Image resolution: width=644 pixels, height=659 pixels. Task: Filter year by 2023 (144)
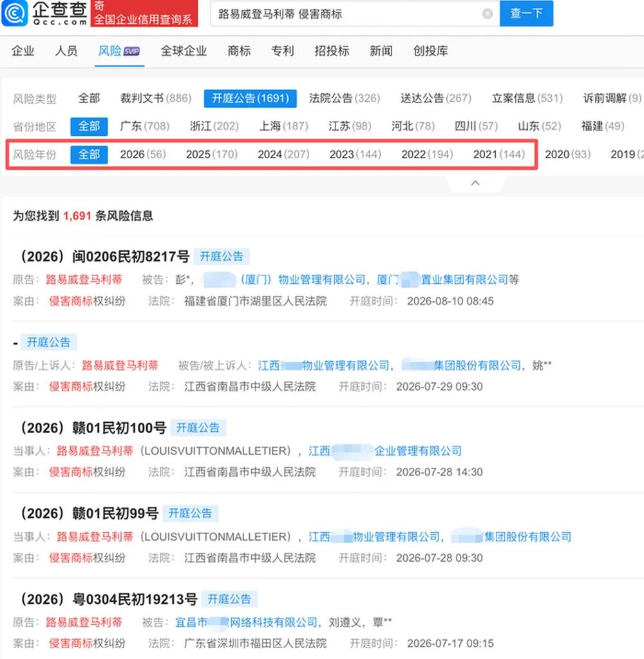point(355,154)
